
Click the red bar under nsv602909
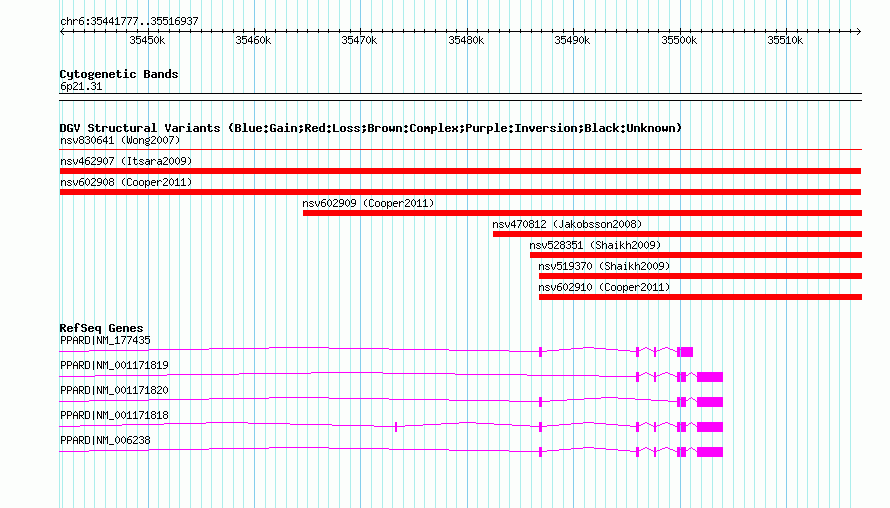coord(582,213)
